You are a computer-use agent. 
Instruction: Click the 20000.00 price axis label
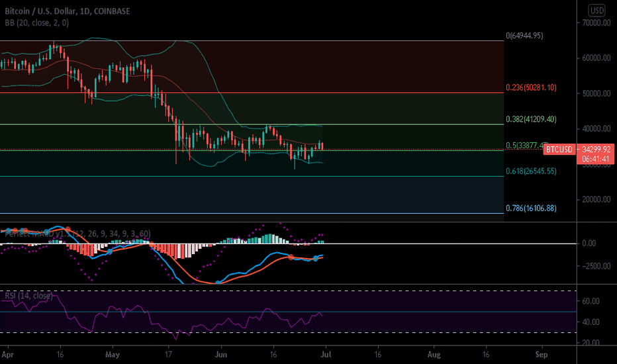tap(596, 199)
